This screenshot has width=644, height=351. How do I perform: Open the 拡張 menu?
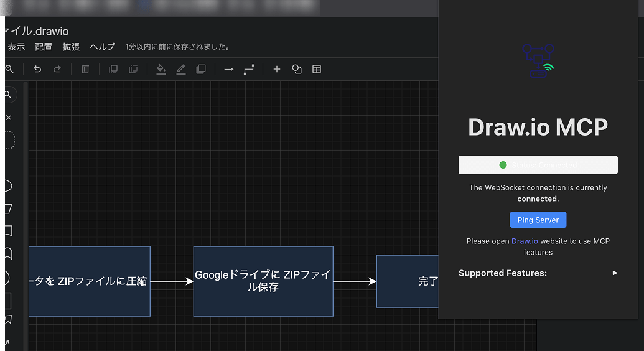(71, 47)
